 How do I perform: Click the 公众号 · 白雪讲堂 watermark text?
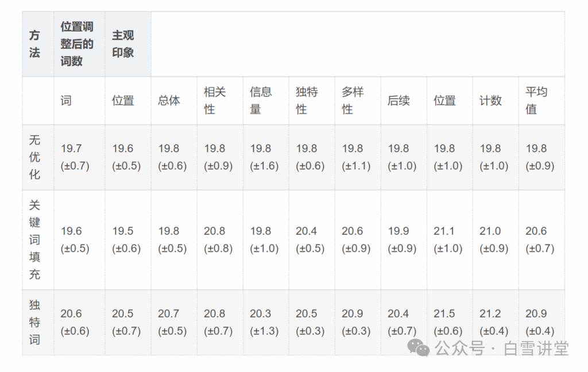(501, 348)
